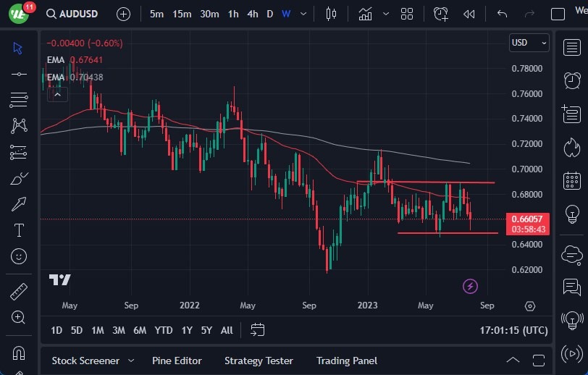Activate the Measure ruler tool
This screenshot has height=375, width=588.
pos(19,292)
